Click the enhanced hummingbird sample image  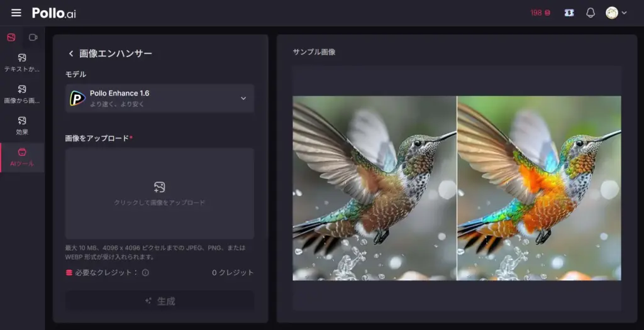(x=539, y=188)
